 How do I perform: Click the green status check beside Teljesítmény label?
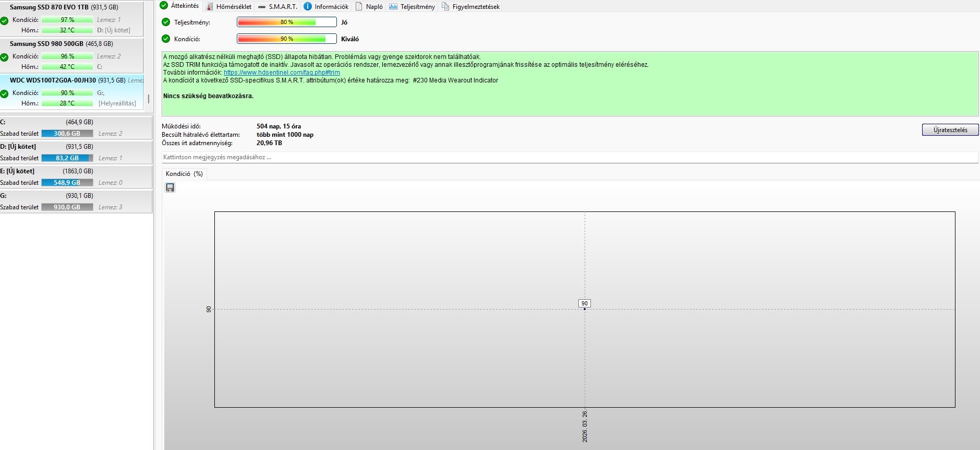pyautogui.click(x=166, y=22)
